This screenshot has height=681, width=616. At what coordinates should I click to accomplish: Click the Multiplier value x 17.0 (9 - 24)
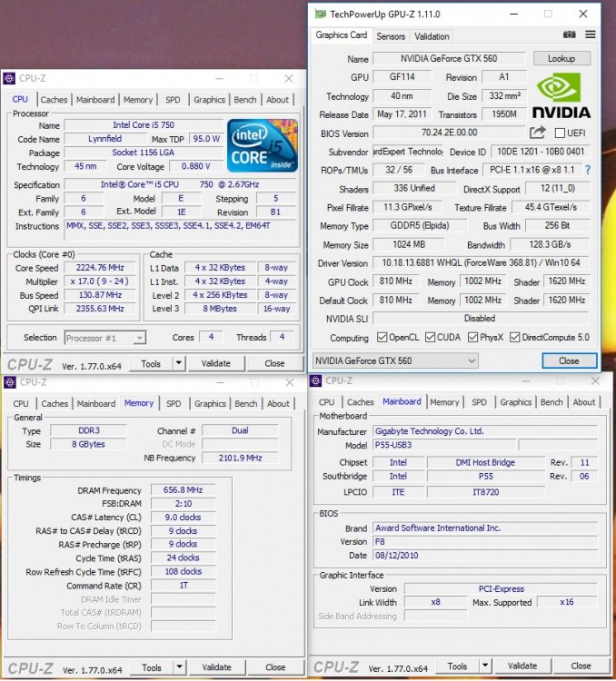click(100, 281)
